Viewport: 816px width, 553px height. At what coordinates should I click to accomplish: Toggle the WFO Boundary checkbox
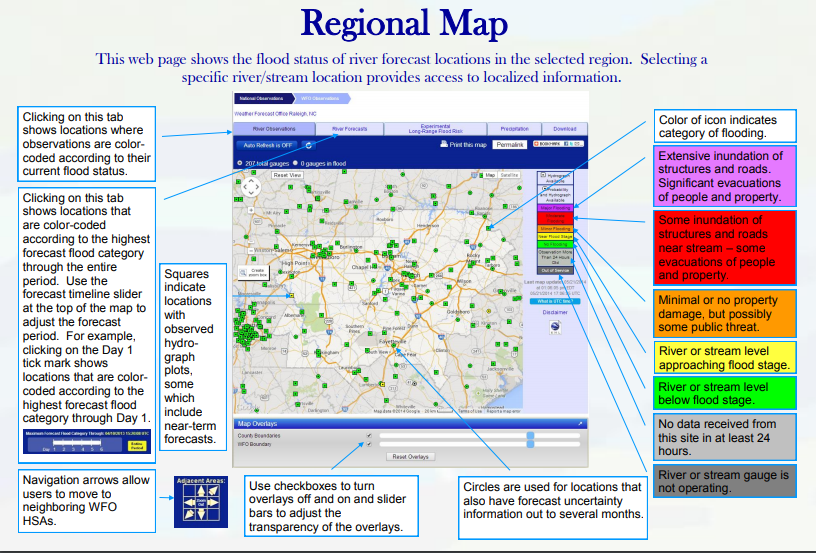point(369,444)
